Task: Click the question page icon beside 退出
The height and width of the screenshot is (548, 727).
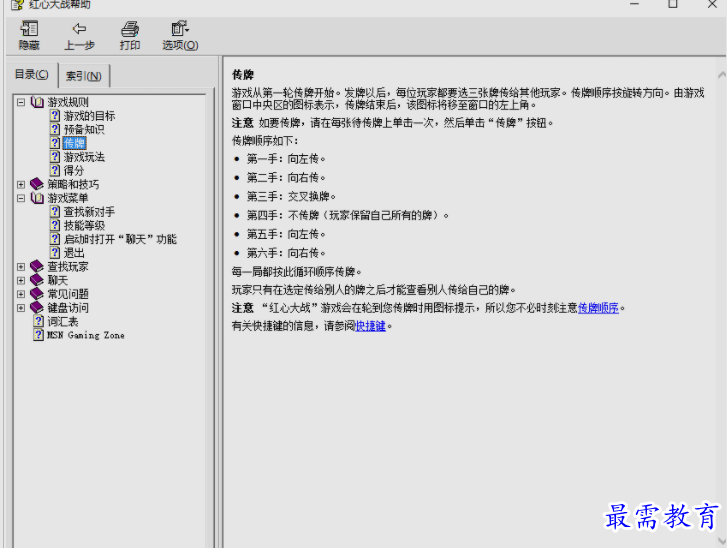Action: [55, 253]
